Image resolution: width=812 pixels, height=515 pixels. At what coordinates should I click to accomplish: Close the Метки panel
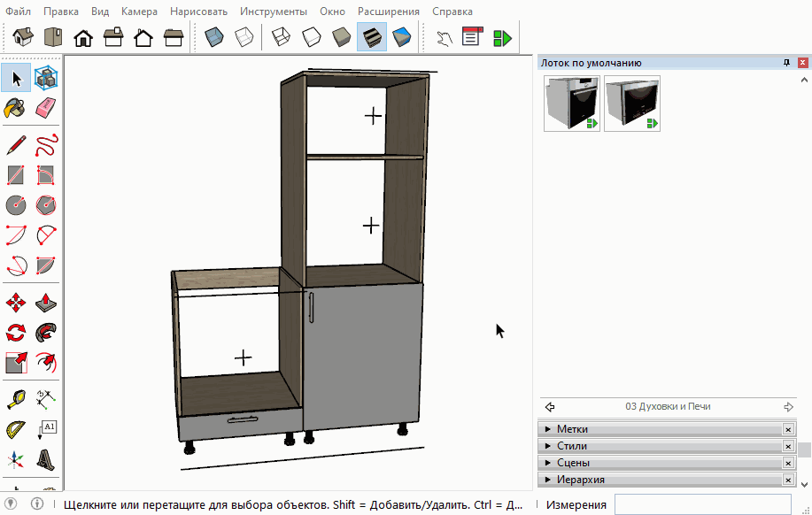click(x=788, y=429)
